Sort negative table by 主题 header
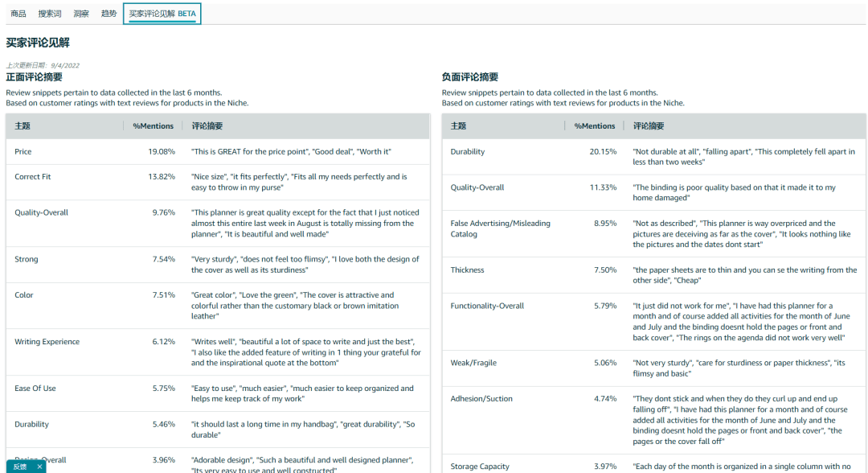The height and width of the screenshot is (473, 868). [x=458, y=126]
